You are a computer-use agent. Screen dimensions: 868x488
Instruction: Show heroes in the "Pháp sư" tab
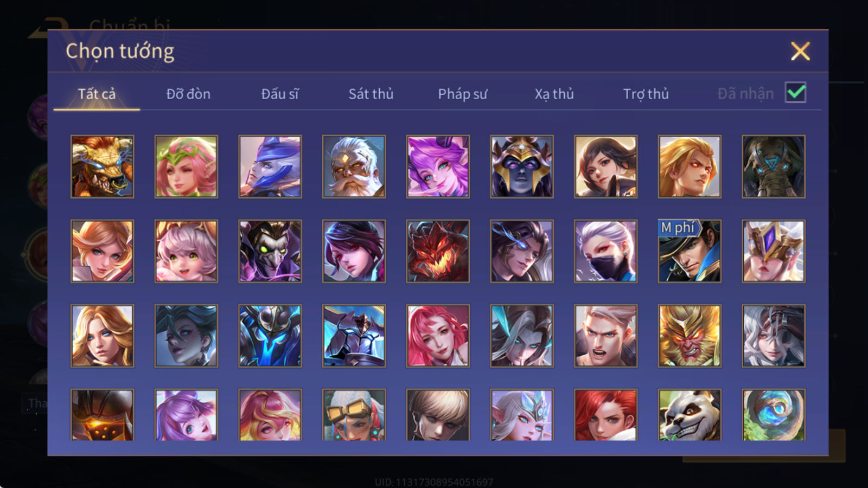(463, 94)
